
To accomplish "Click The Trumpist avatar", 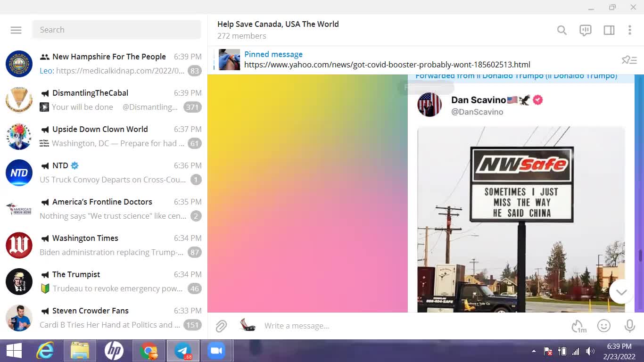I will tap(19, 281).
